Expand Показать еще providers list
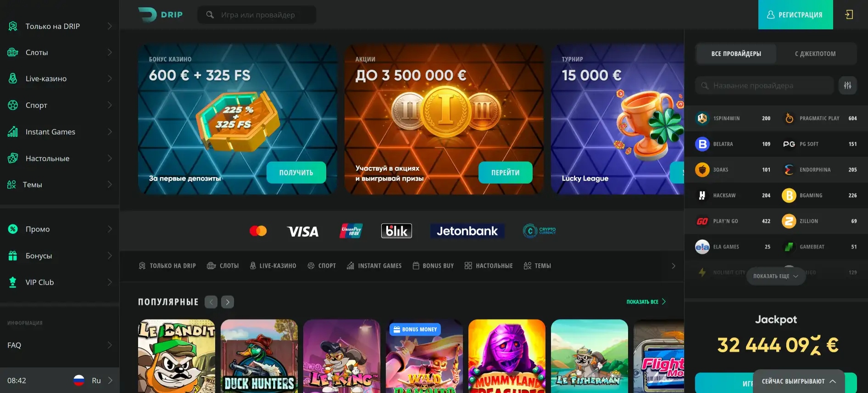868x393 pixels. [776, 276]
